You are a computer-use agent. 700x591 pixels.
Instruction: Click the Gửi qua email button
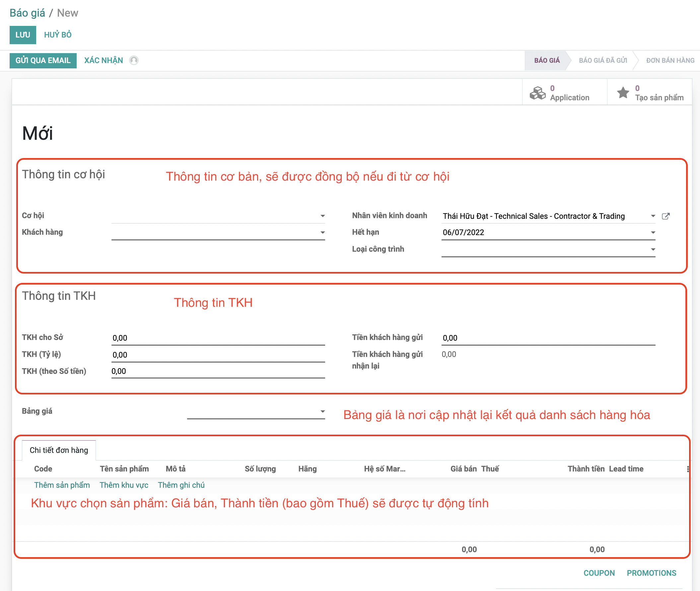click(x=43, y=60)
